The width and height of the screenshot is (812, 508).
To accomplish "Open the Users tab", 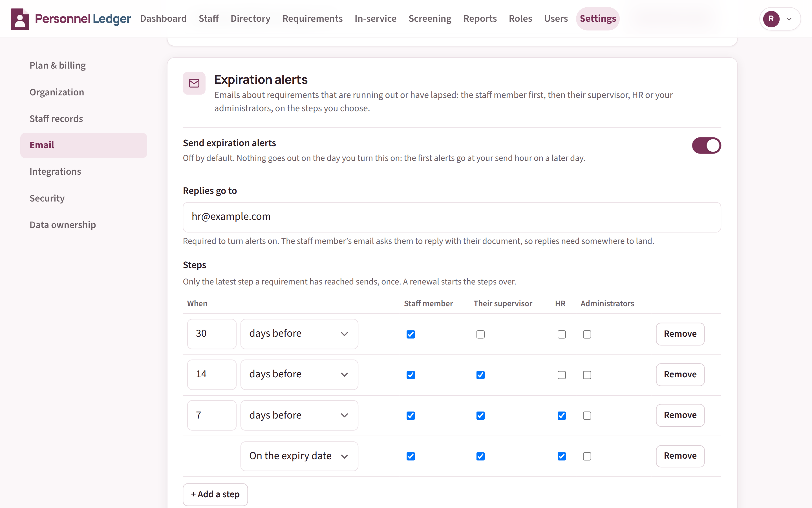I will (x=556, y=18).
